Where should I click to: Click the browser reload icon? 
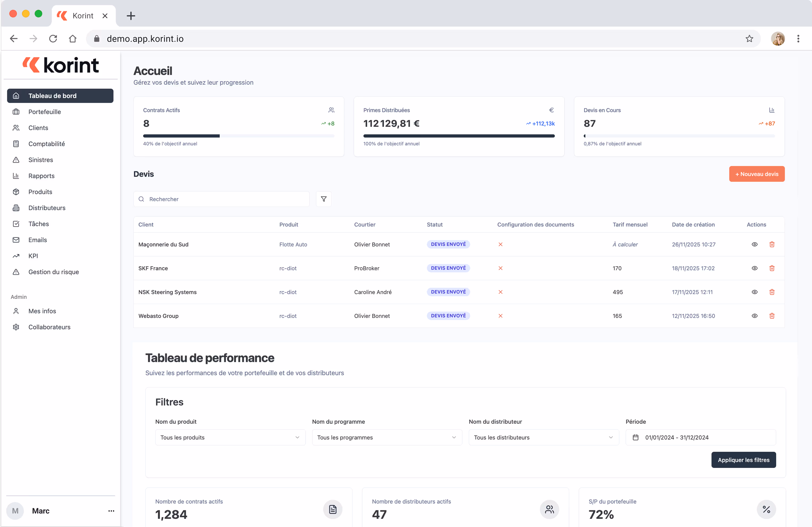point(53,39)
